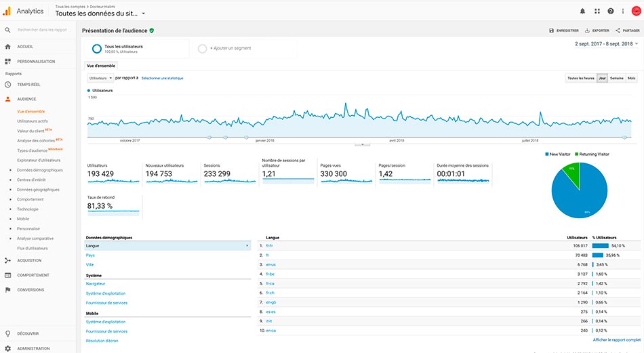644x353 pixels.
Task: Open the Utilisateurs metric dropdown
Action: 101,78
